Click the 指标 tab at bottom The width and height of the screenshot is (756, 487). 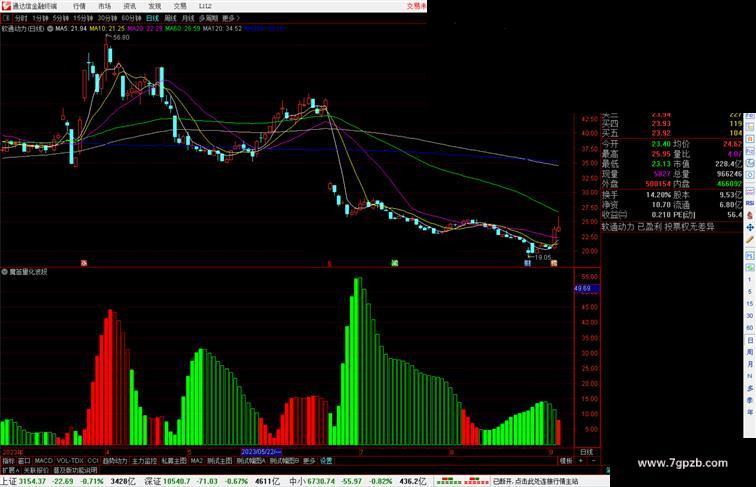[8, 461]
